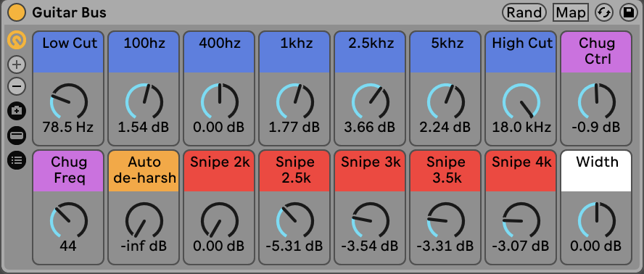Click the 1.54 dB value

point(144,128)
